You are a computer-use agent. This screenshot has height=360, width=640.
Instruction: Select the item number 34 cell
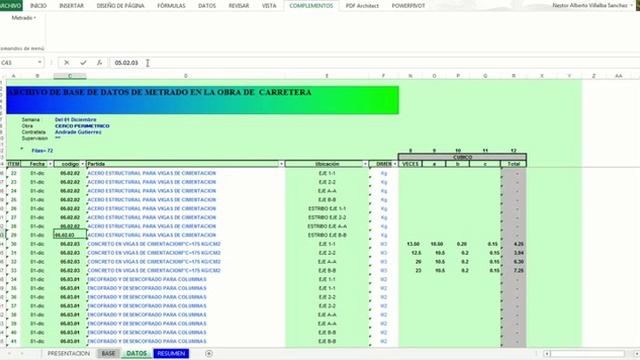13,280
